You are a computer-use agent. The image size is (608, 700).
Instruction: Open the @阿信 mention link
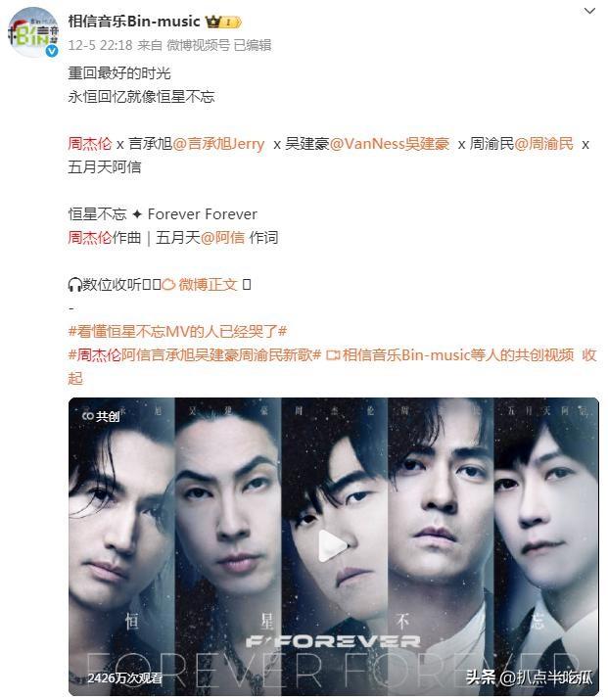[x=223, y=238]
